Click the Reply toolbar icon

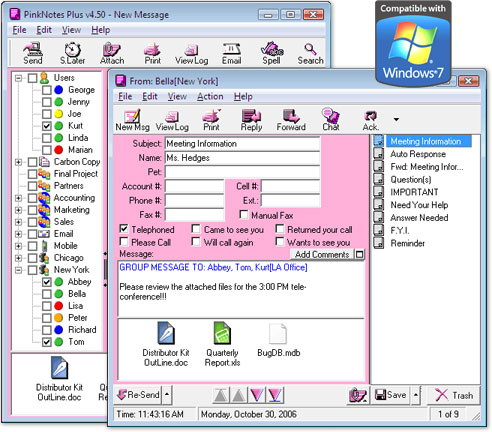pyautogui.click(x=251, y=120)
